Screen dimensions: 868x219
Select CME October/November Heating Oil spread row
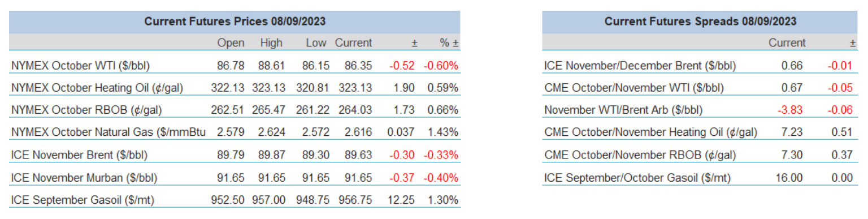700,132
